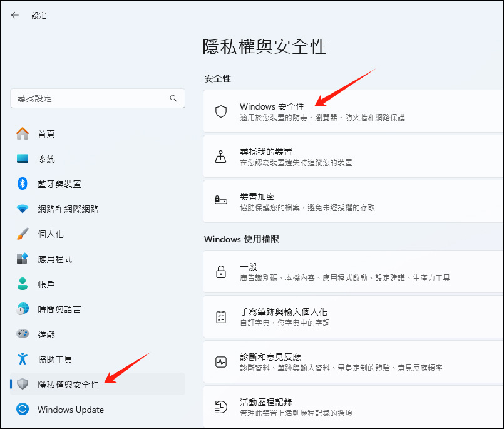The width and height of the screenshot is (504, 429).
Task: Click the 尋找我的裝置 location icon
Action: (x=221, y=157)
